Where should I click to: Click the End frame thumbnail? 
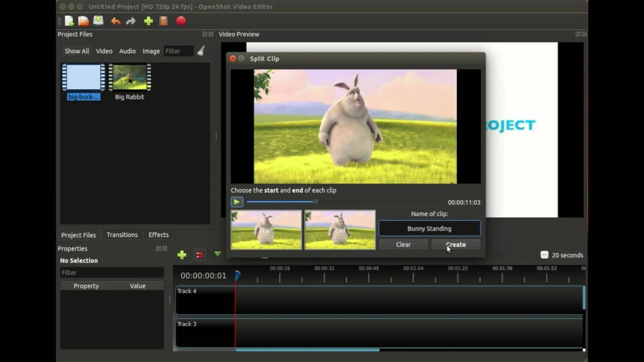[x=340, y=230]
